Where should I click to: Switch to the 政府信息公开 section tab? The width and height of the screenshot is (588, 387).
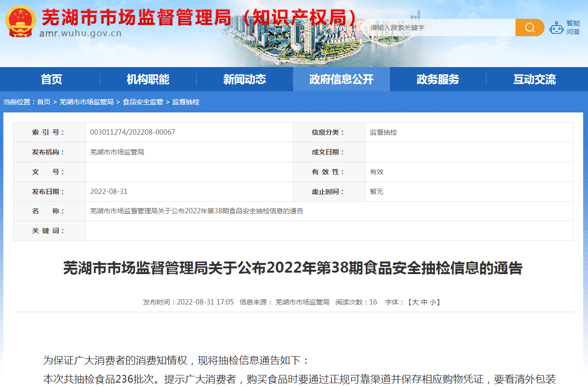click(341, 80)
